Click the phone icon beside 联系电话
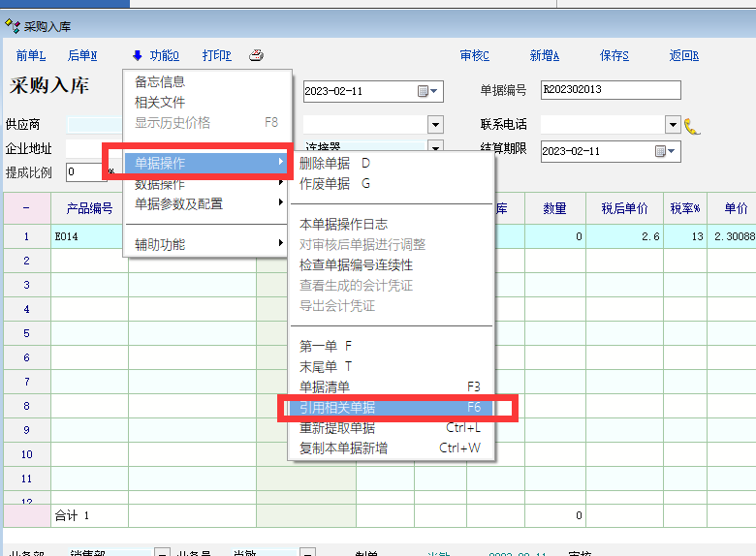756x556 pixels. point(692,125)
